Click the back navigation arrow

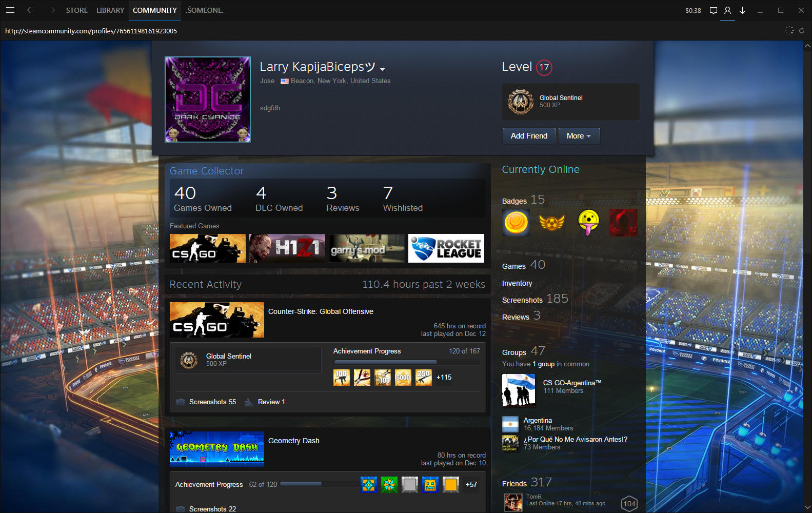click(x=31, y=10)
